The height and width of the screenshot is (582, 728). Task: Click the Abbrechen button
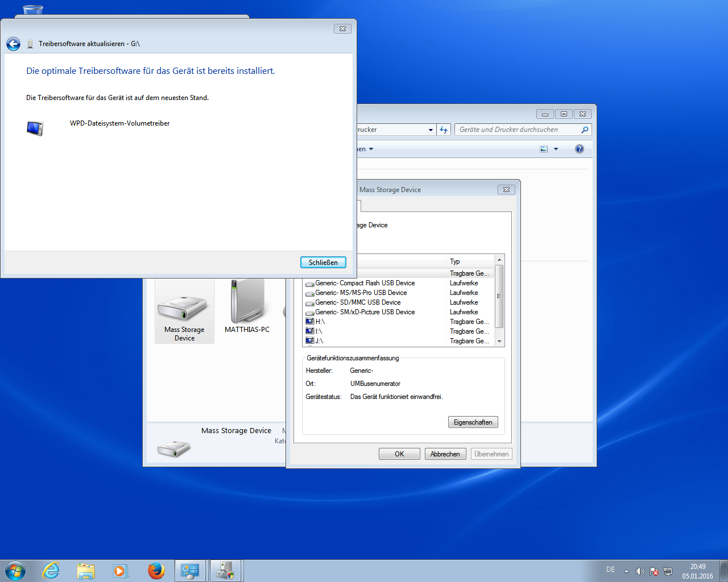click(445, 454)
